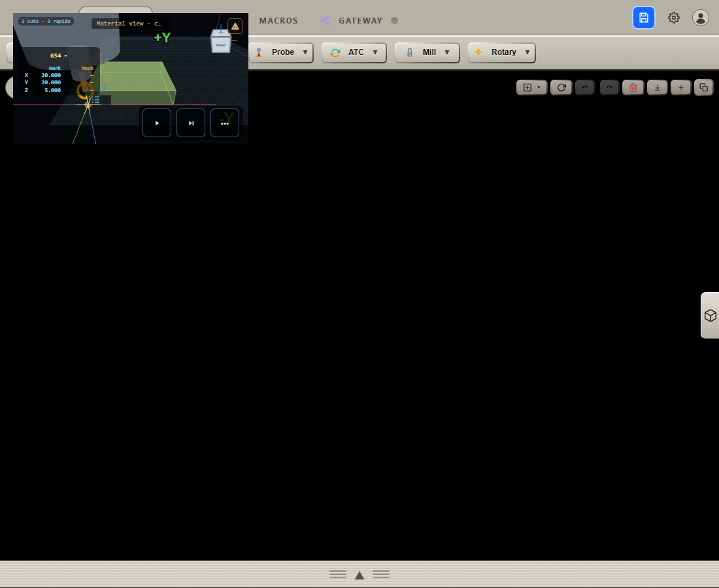Click the plus add button

point(681,88)
